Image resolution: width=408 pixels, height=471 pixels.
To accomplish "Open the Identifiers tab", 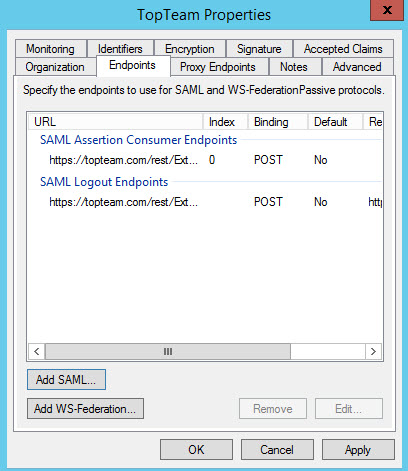I will 120,49.
